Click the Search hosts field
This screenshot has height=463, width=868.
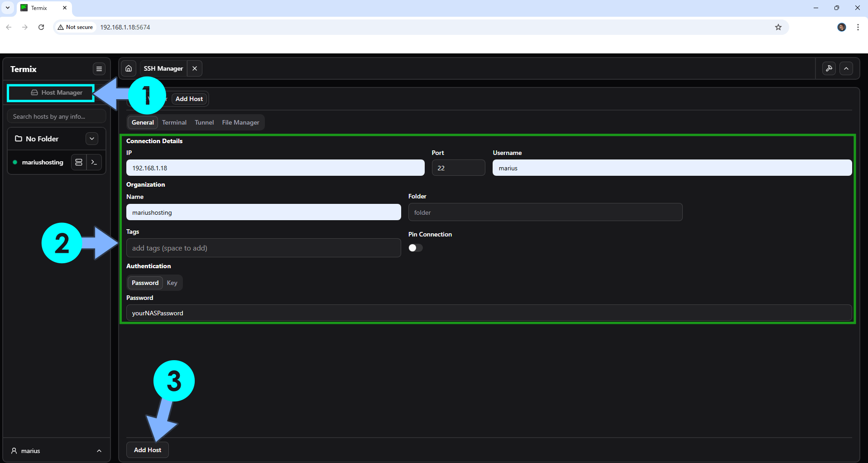(x=57, y=116)
